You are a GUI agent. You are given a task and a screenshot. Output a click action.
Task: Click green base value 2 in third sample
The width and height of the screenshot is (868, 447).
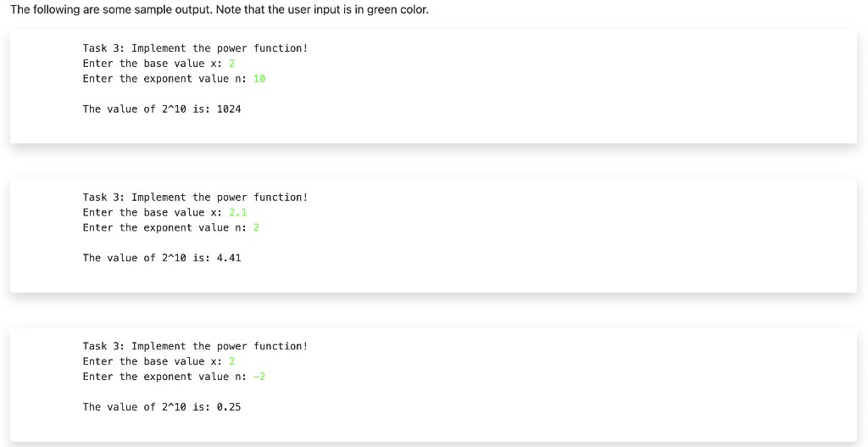point(232,361)
